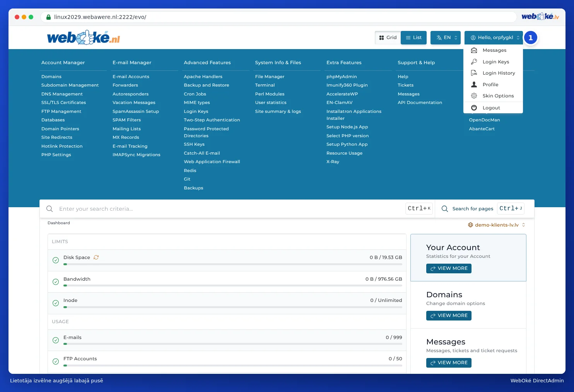Click the E-mails usage bar
Image resolution: width=574 pixels, height=392 pixels.
tap(233, 344)
